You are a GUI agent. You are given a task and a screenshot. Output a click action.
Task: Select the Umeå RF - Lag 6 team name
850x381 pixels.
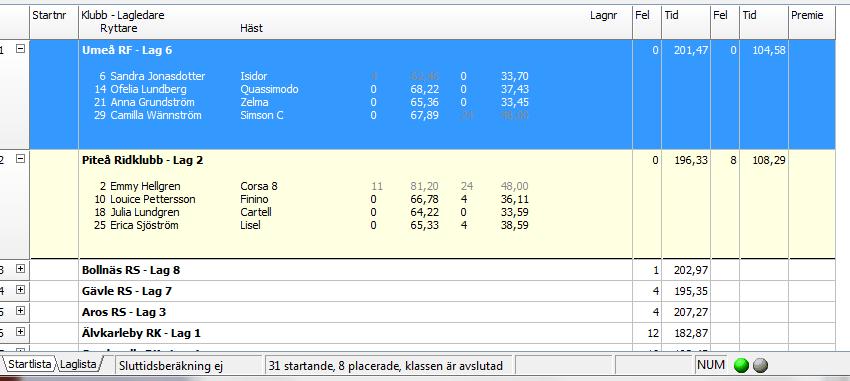(x=127, y=50)
